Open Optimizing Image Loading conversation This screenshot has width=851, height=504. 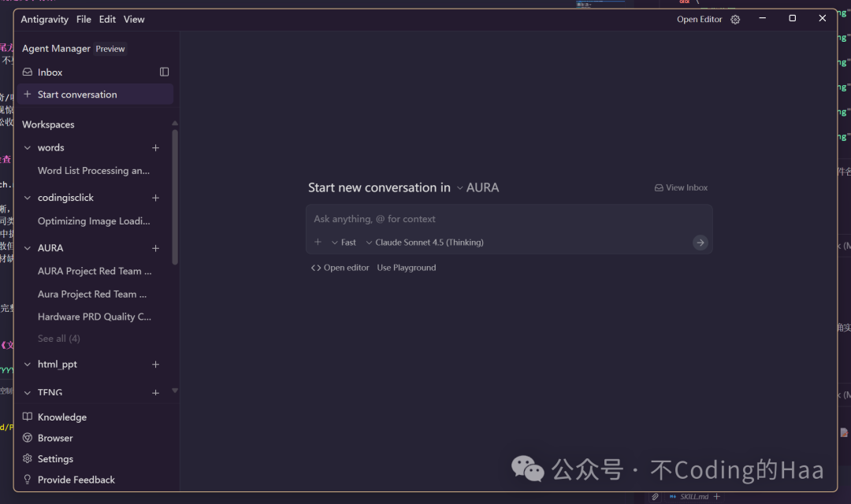94,220
